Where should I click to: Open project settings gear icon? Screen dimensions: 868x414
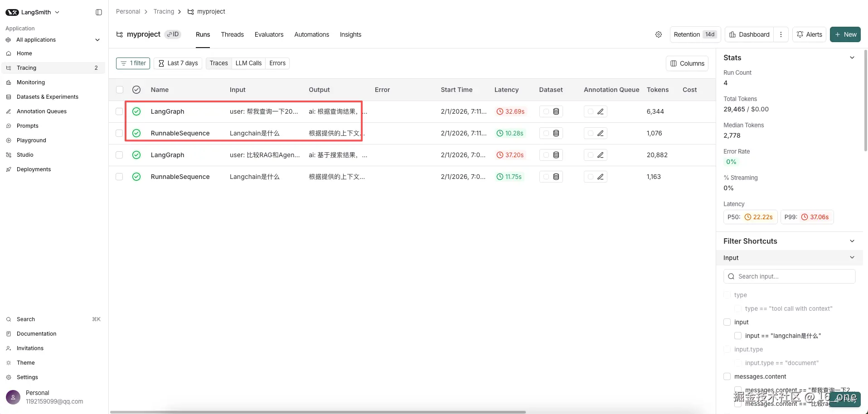[x=659, y=34]
